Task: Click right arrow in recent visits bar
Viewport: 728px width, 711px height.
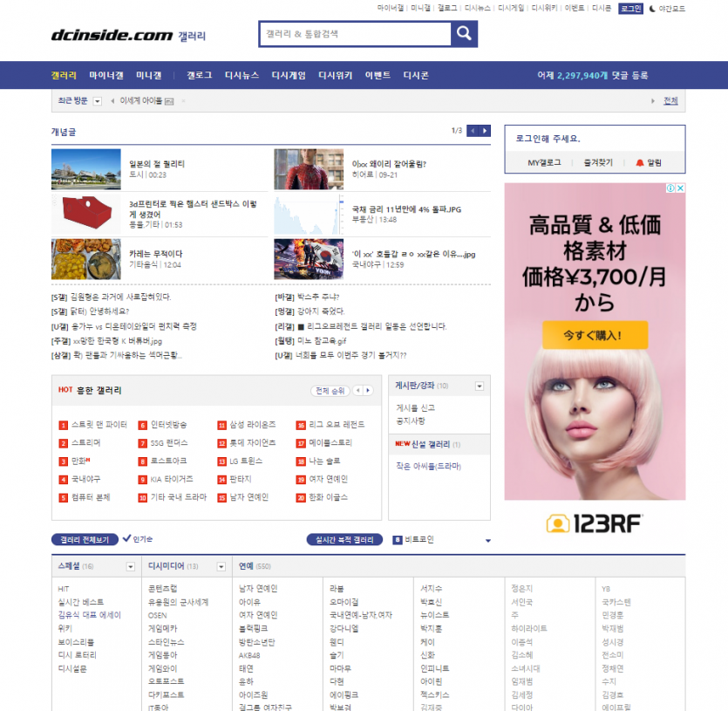Action: pyautogui.click(x=653, y=101)
